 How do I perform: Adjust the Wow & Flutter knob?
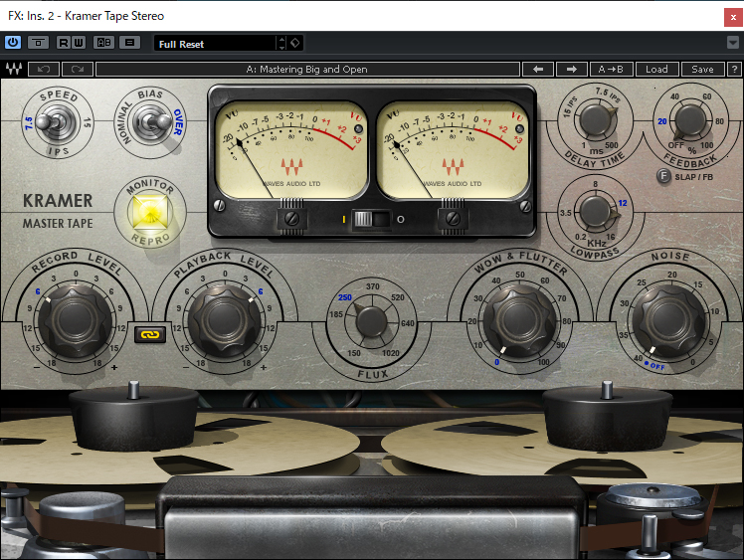point(520,321)
